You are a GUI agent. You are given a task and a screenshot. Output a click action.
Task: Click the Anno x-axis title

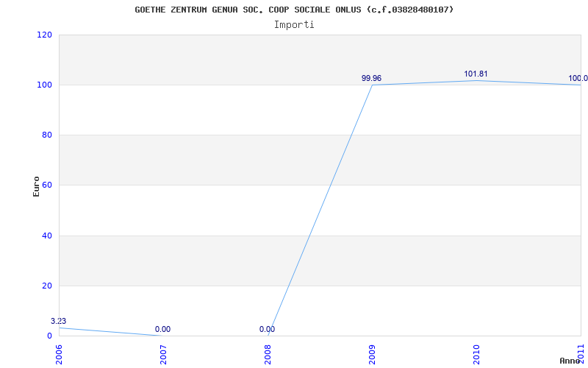[x=570, y=361]
